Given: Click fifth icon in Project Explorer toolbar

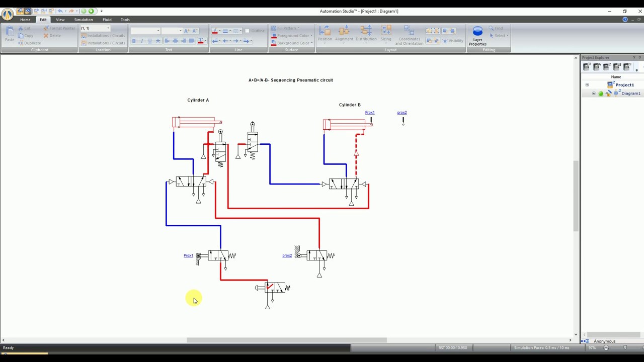Looking at the screenshot, I should (627, 67).
